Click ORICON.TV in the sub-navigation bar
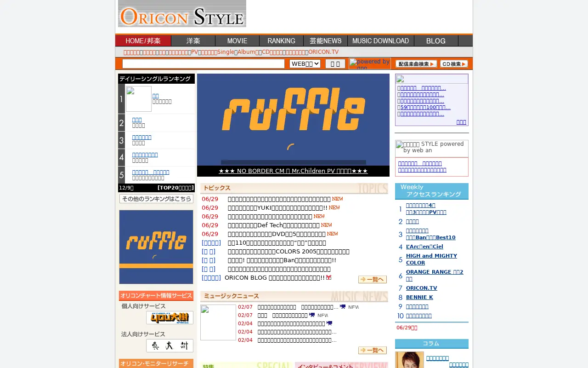 coord(323,52)
